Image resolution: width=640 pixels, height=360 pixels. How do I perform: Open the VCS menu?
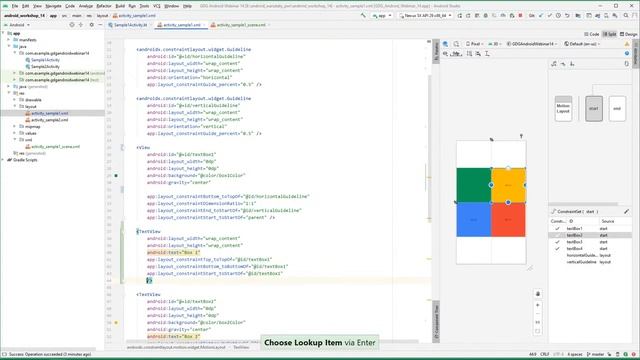click(157, 6)
